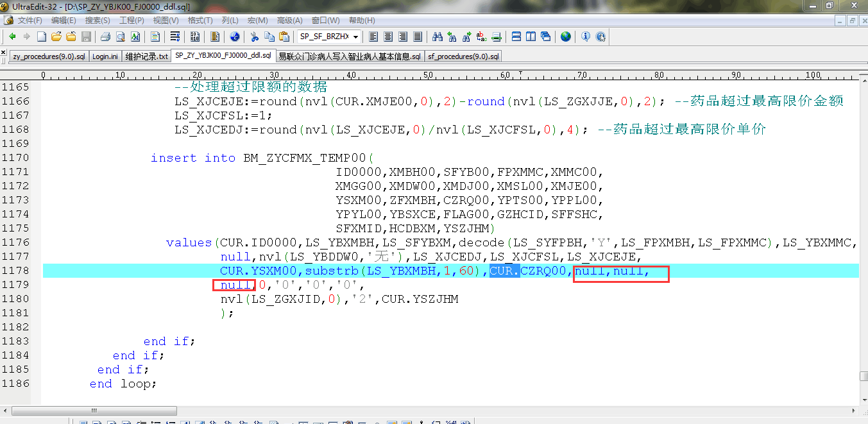Click the context help icon
Image resolution: width=868 pixels, height=424 pixels.
pyautogui.click(x=600, y=37)
